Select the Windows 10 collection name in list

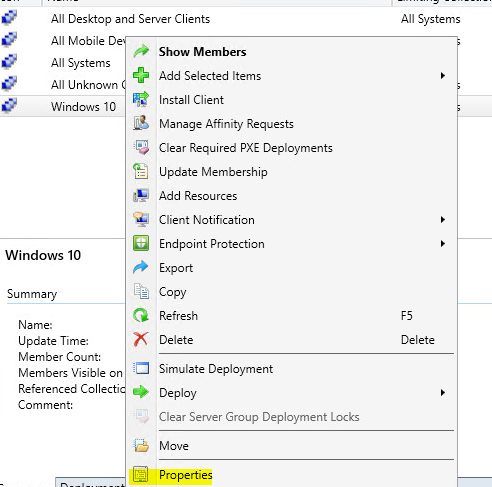click(x=83, y=107)
